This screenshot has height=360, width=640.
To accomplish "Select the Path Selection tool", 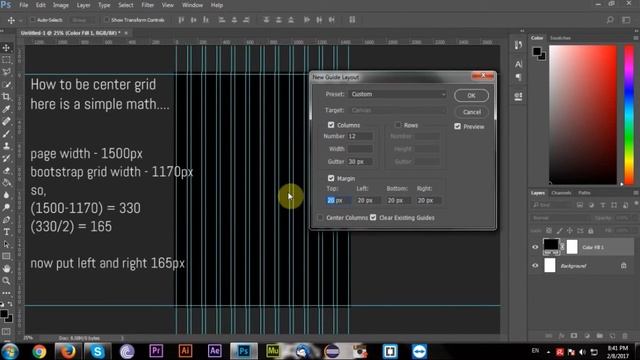I will (x=6, y=244).
